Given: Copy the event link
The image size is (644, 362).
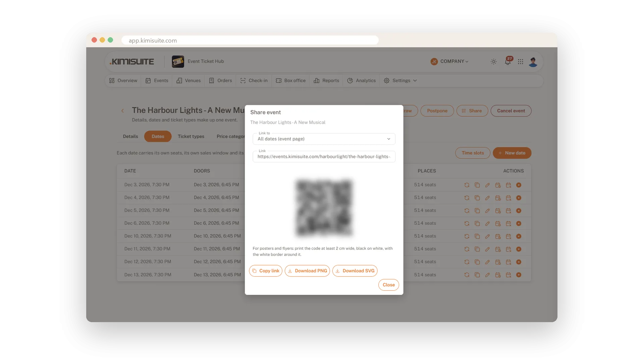Looking at the screenshot, I should (266, 271).
